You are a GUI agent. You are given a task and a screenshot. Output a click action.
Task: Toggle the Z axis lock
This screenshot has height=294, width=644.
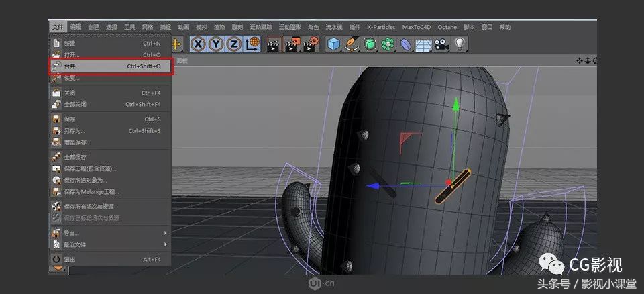click(233, 44)
